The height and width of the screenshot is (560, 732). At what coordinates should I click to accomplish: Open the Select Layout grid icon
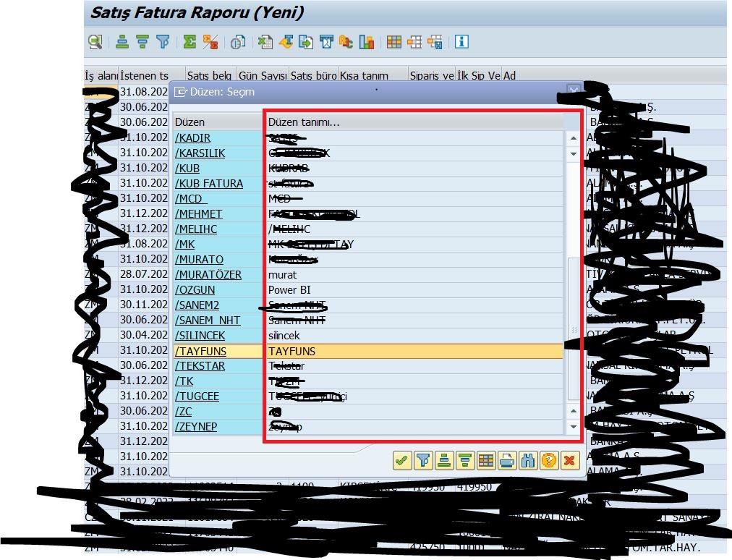[394, 42]
